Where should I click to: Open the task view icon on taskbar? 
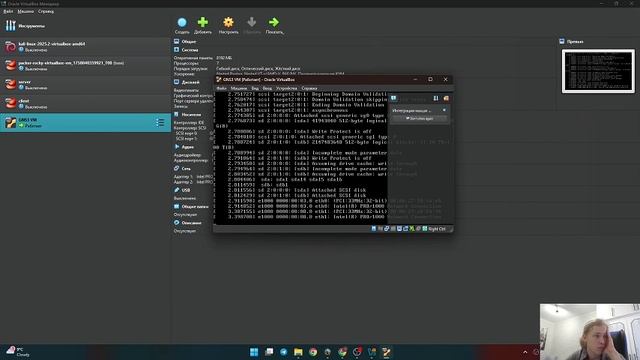click(269, 352)
